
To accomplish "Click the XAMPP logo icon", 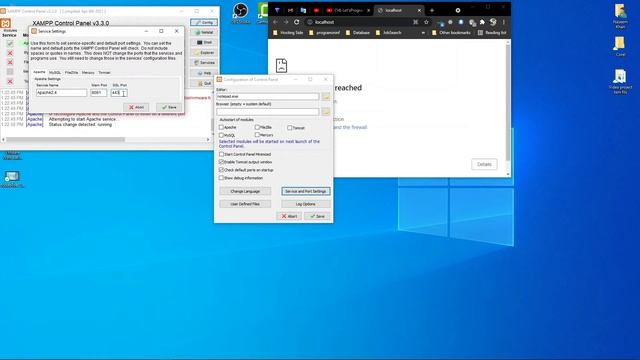I will pos(6,23).
